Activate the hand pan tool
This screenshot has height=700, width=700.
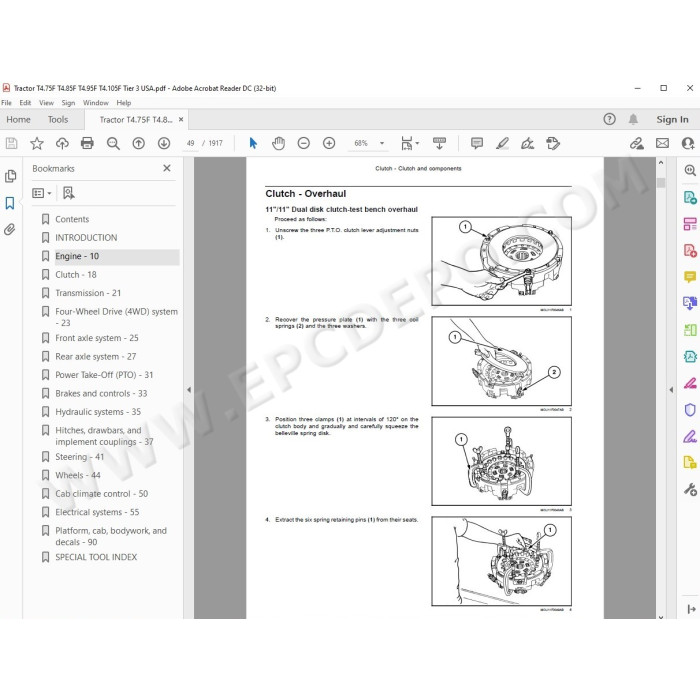click(279, 143)
